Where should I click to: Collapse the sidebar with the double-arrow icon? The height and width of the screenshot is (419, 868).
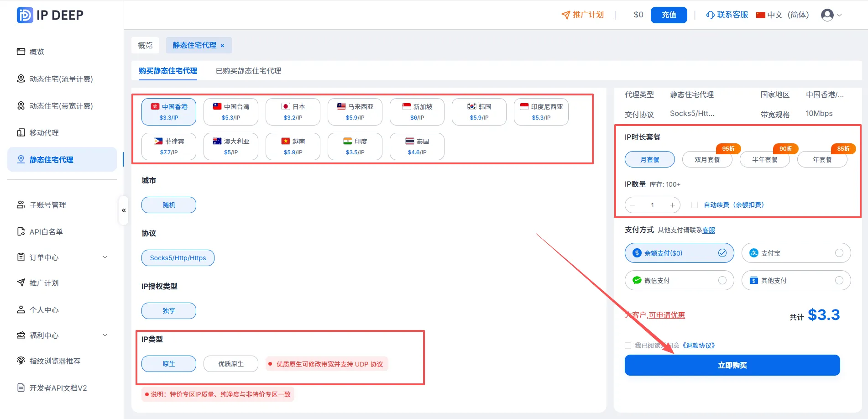[x=124, y=210]
